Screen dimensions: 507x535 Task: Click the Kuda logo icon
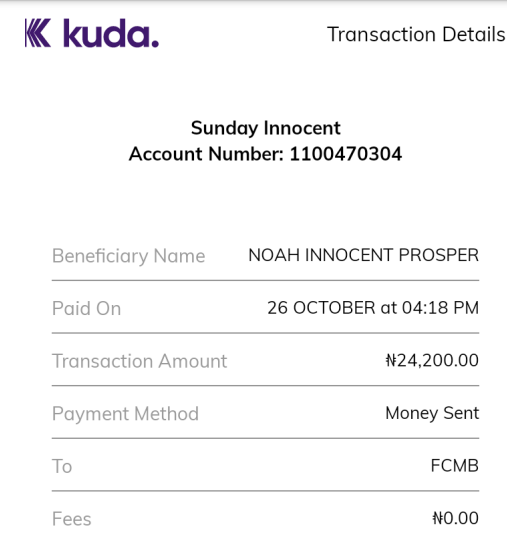(x=38, y=33)
